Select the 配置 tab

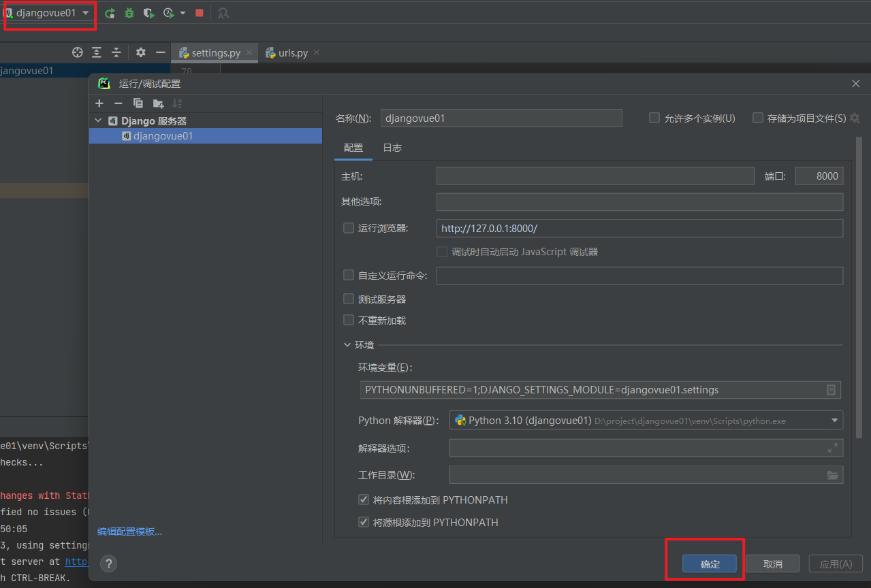pyautogui.click(x=353, y=148)
